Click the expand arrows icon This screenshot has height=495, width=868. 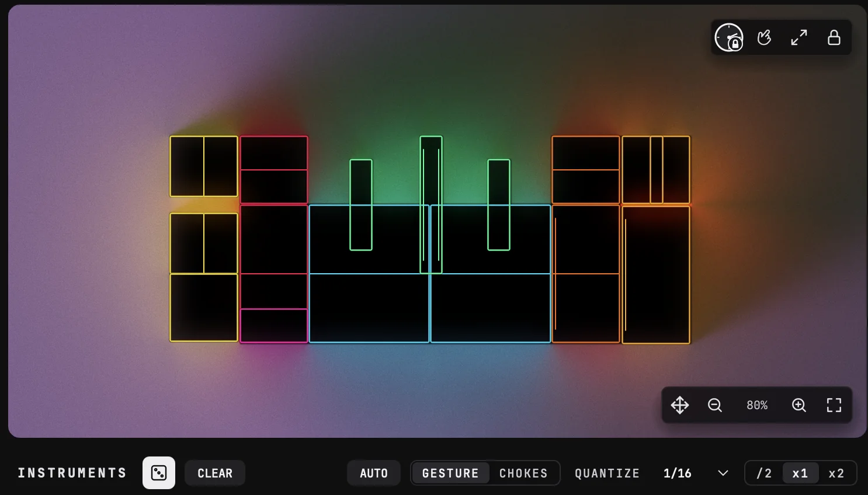(x=799, y=38)
